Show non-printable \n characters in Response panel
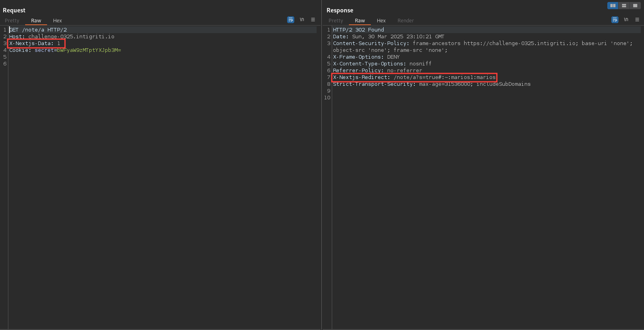Screen dimensions: 644x330 [x=626, y=20]
